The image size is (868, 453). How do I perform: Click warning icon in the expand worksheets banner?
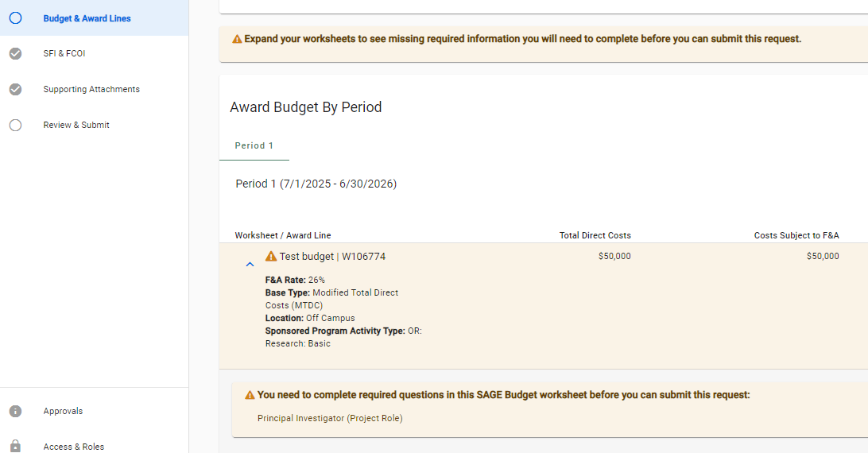click(x=237, y=39)
